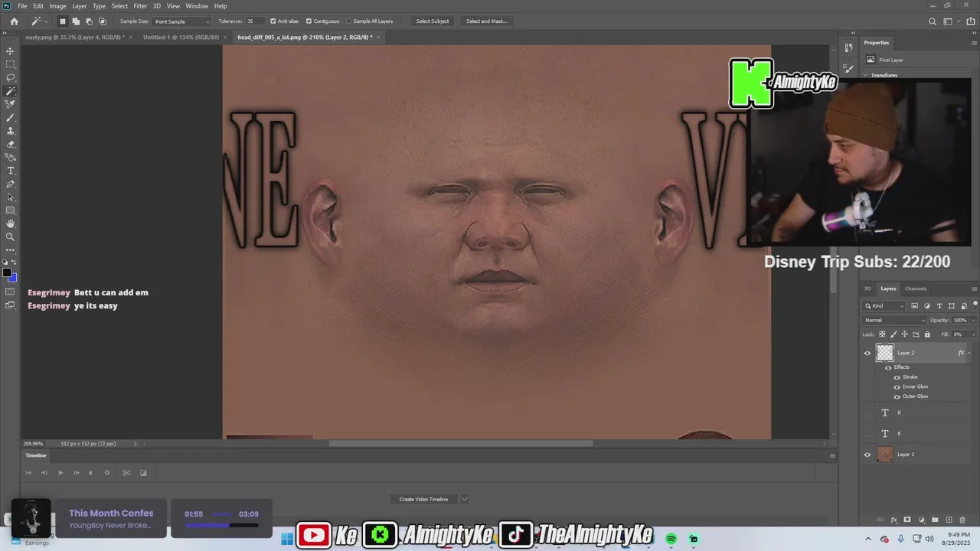Choose Add to Selection mode icon
Screen dimensions: 980x551
(76, 21)
